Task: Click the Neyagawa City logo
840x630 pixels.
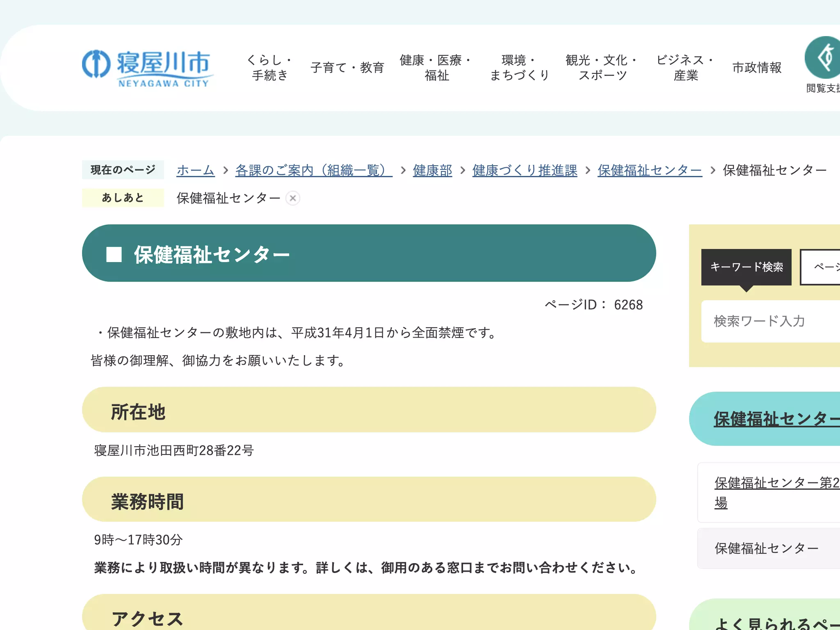Action: click(x=148, y=68)
